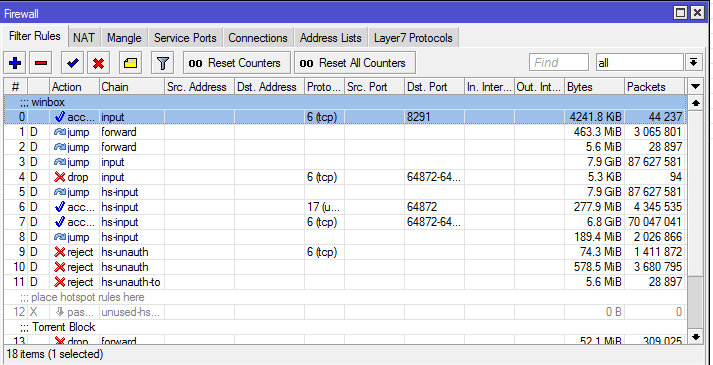This screenshot has width=713, height=365.
Task: Disable the rule using the red X icon
Action: click(98, 63)
